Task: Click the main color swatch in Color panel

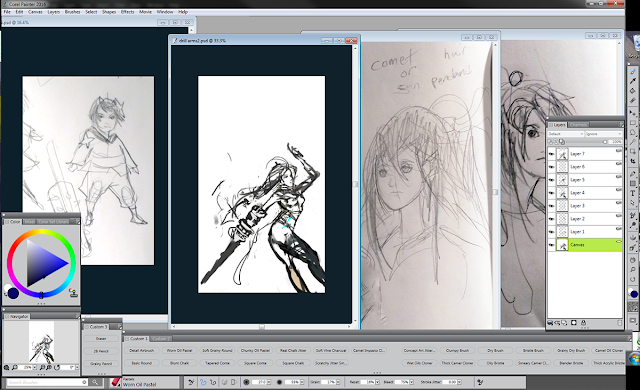Action: [x=13, y=293]
